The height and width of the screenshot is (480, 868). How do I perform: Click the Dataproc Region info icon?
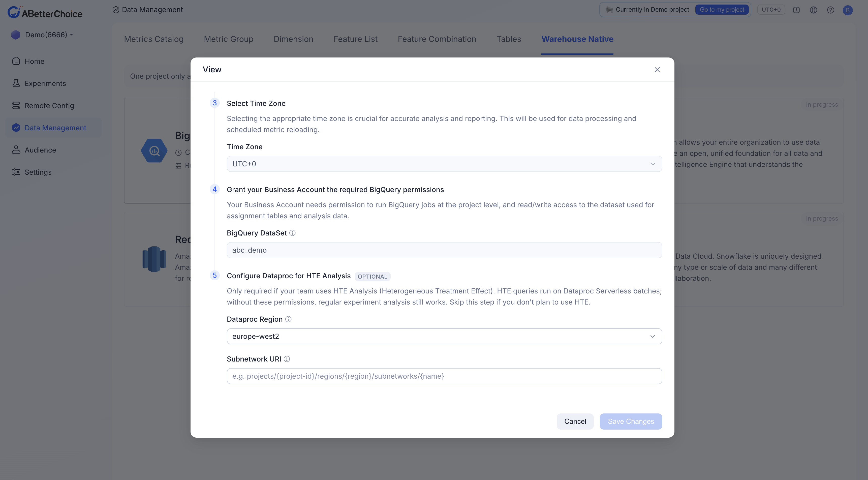[288, 319]
